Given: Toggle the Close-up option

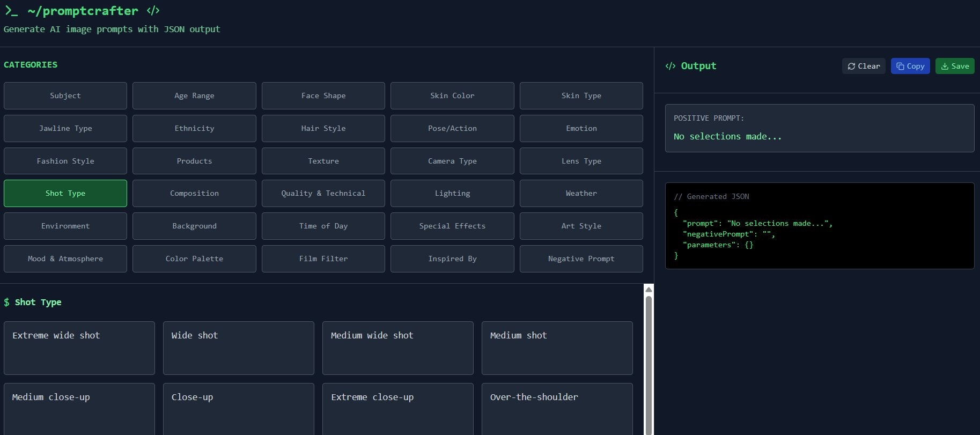Looking at the screenshot, I should (239, 409).
